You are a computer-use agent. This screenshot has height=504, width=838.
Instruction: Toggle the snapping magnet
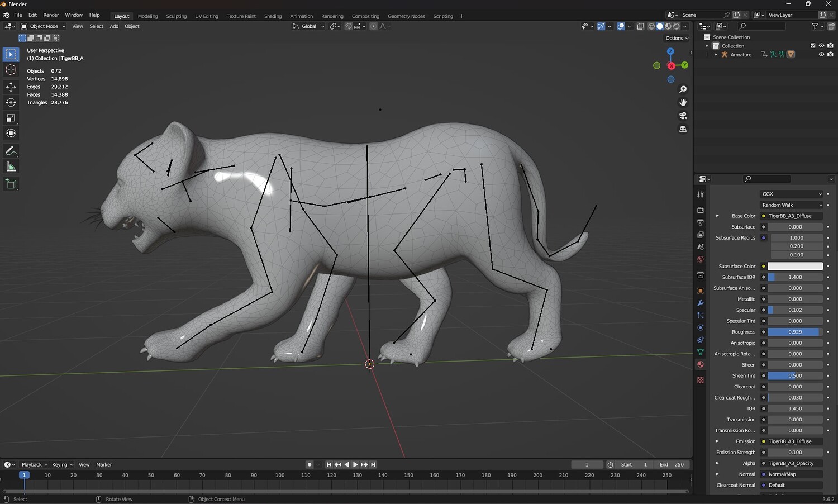tap(349, 26)
